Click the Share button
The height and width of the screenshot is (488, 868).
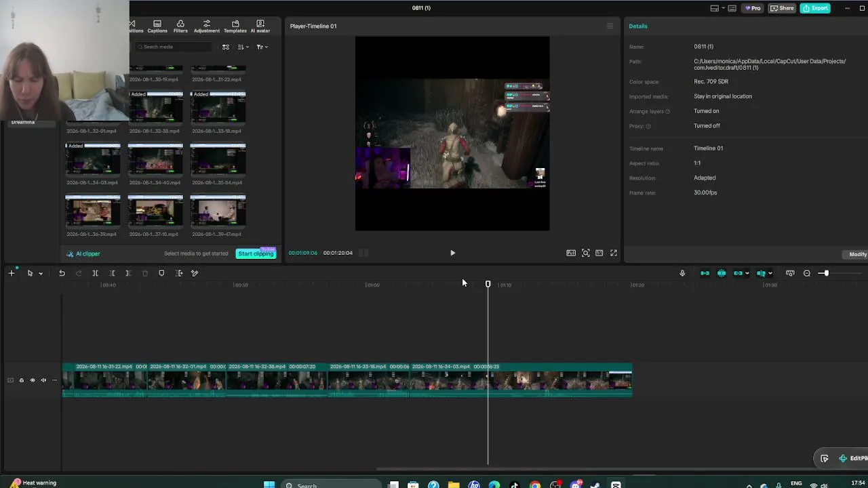pos(782,8)
